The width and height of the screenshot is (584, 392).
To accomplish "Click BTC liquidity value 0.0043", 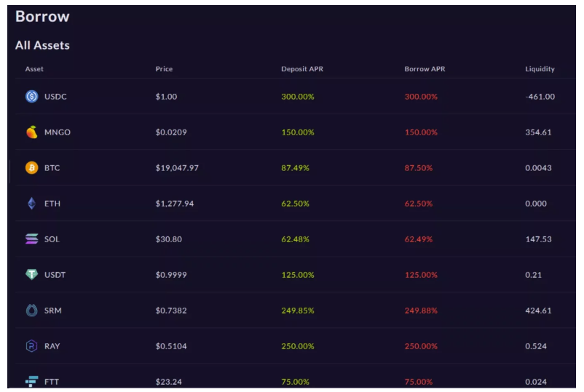I will (538, 168).
